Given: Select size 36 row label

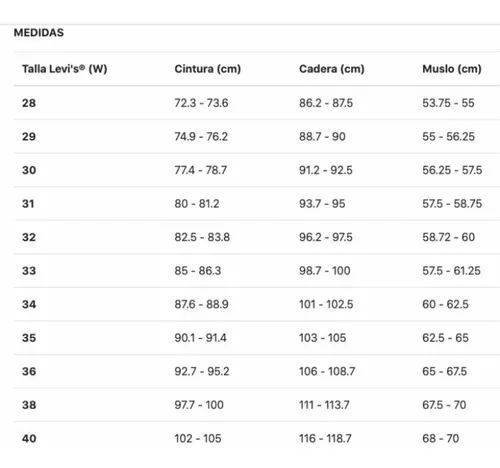Looking at the screenshot, I should pos(29,371).
